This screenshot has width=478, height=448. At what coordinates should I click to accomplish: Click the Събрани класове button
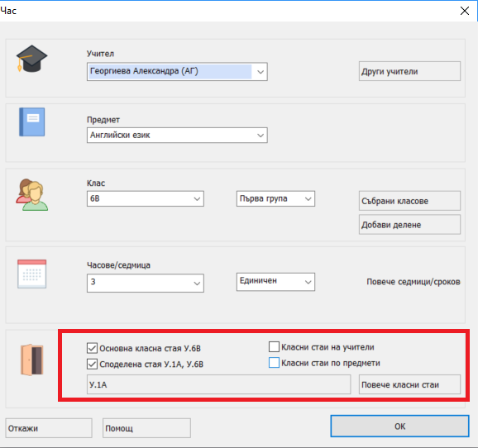409,201
